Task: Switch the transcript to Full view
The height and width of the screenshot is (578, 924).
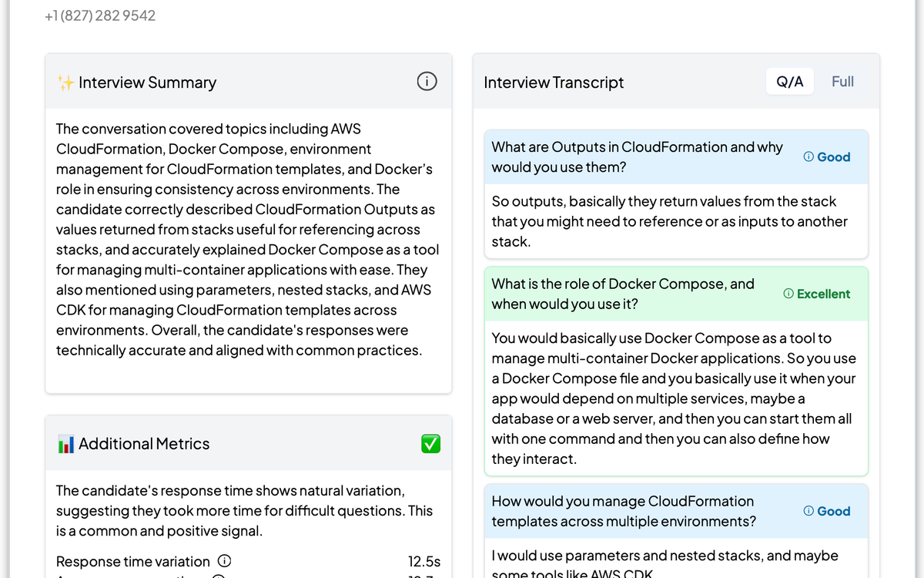Action: click(x=842, y=82)
